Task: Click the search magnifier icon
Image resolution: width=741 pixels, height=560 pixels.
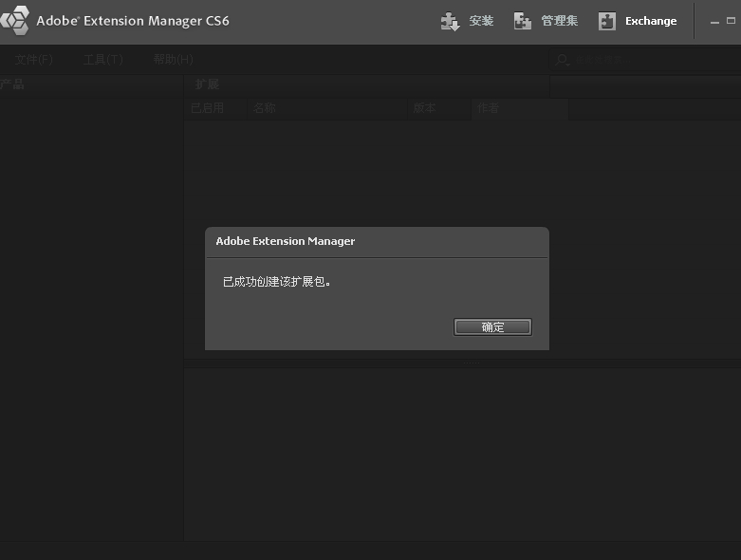Action: [562, 60]
